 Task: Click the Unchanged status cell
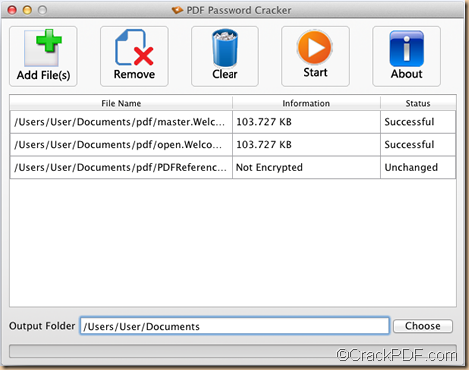coord(418,167)
